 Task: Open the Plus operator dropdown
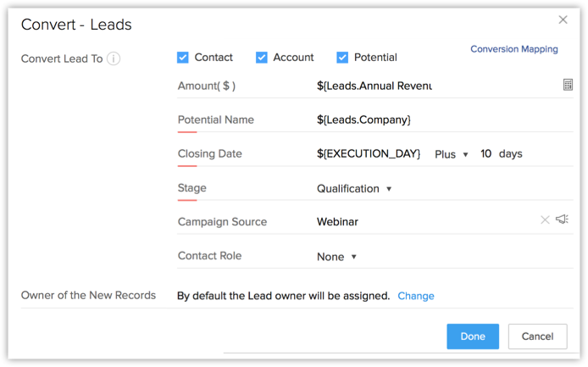[x=452, y=154]
